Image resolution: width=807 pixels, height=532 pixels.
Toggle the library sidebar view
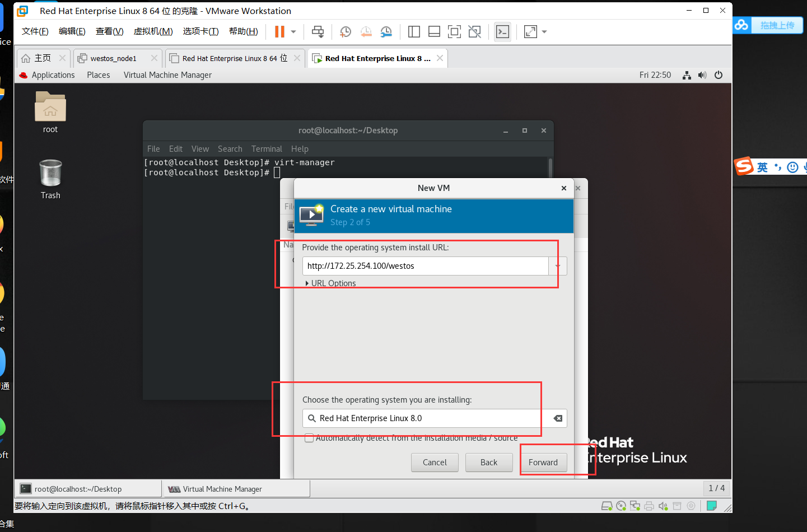point(414,32)
